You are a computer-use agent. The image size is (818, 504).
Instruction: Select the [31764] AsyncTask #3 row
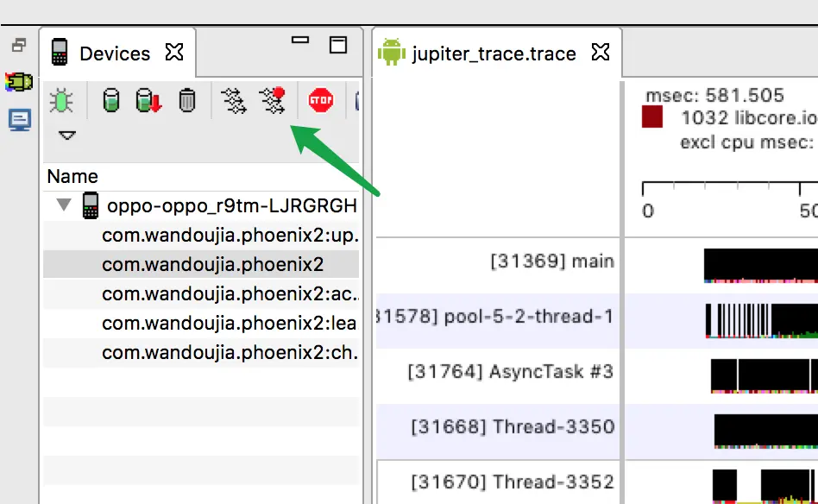(x=510, y=371)
